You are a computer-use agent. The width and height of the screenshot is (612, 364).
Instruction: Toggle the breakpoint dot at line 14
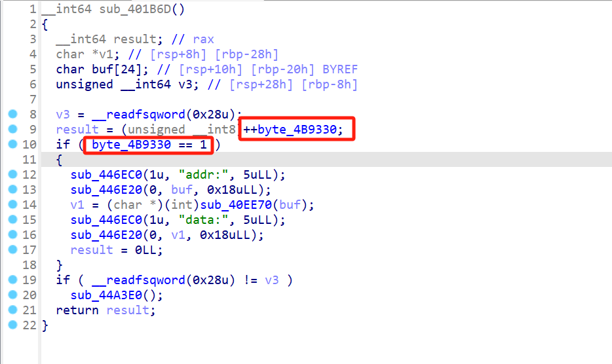[x=12, y=205]
